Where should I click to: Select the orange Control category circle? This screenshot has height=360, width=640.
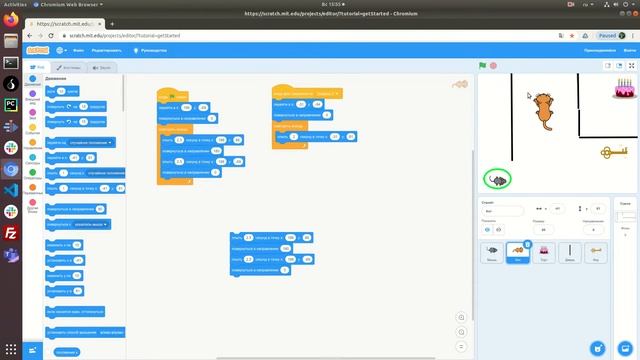33,142
